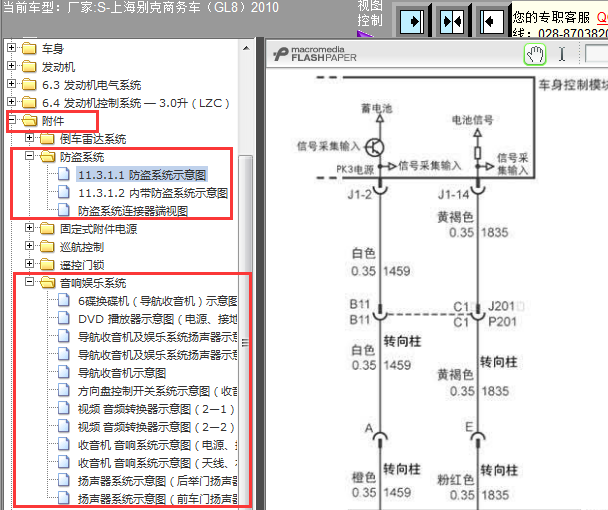Open 收音机 音响系统示意图 (电源 document
The image size is (608, 510).
157,445
